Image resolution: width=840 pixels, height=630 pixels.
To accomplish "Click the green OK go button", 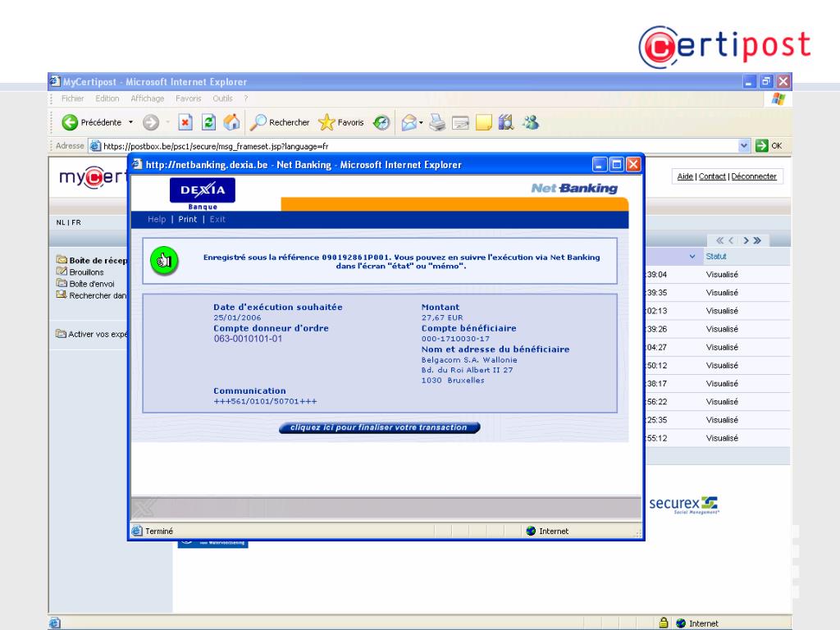I will [x=769, y=146].
